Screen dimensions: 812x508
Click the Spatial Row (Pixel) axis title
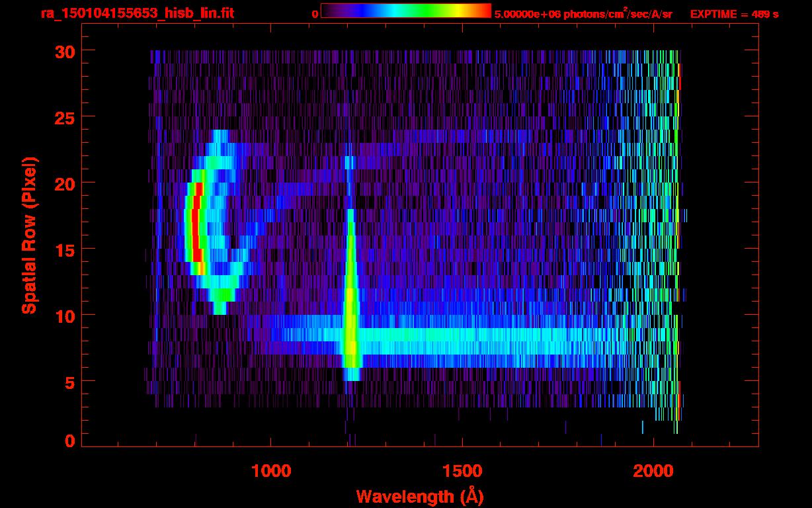click(x=29, y=235)
